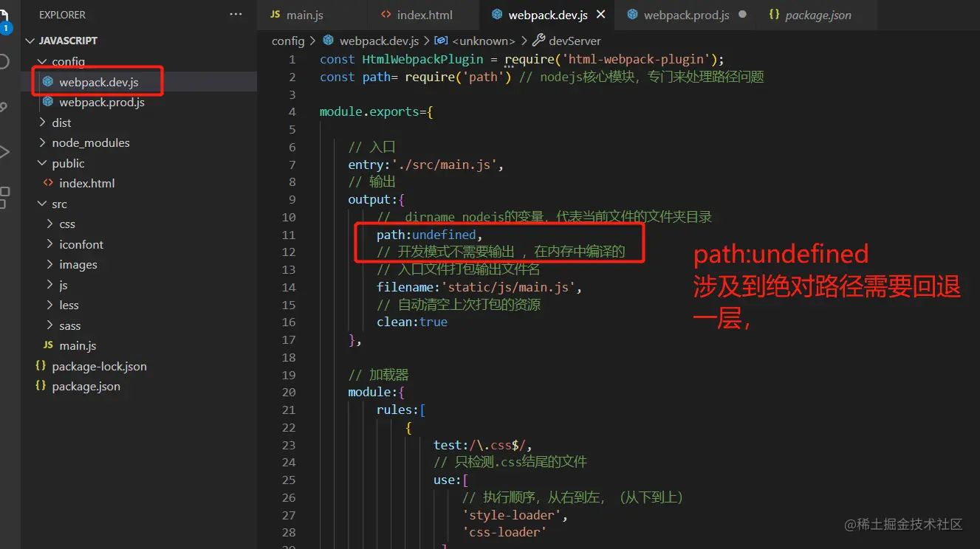Click the index.html file icon in Explorer tree

[48, 183]
